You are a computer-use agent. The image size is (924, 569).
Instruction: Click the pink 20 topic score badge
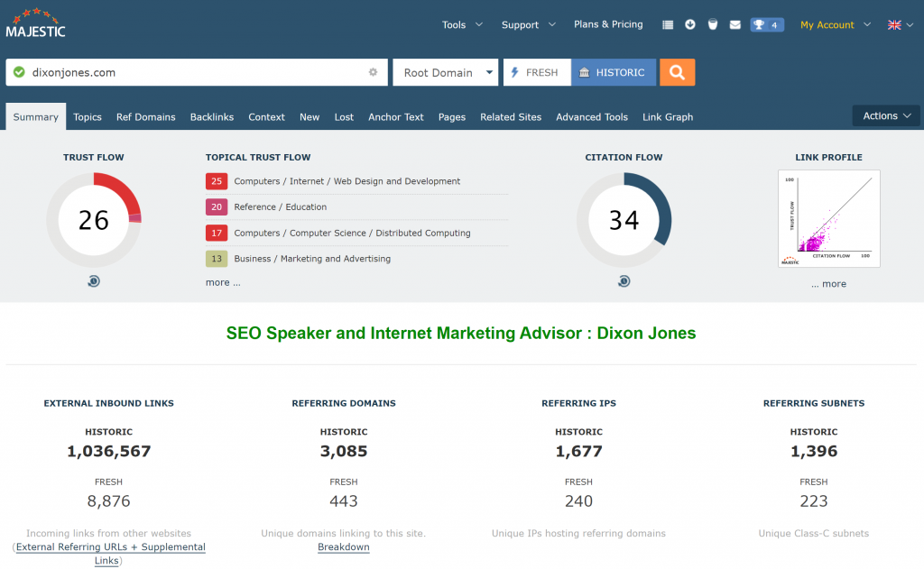tap(217, 206)
